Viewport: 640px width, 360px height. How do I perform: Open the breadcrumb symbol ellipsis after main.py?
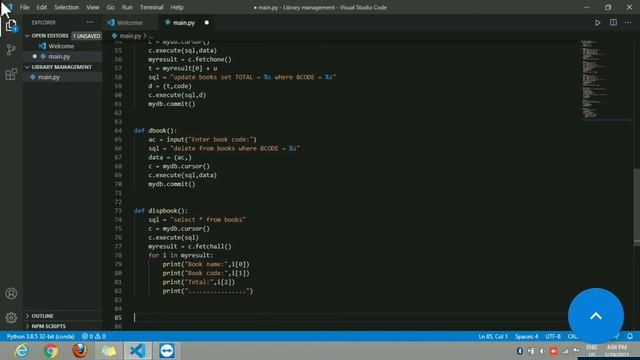[151, 36]
